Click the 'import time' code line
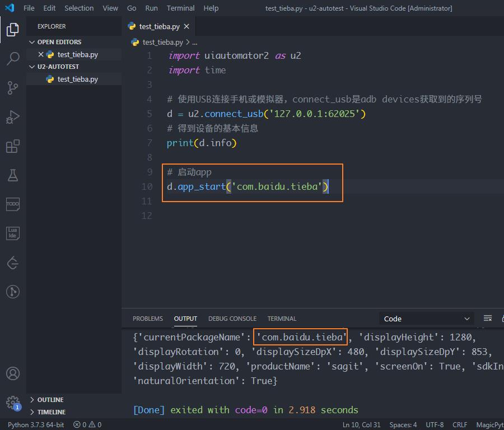This screenshot has height=430, width=504. coord(197,70)
